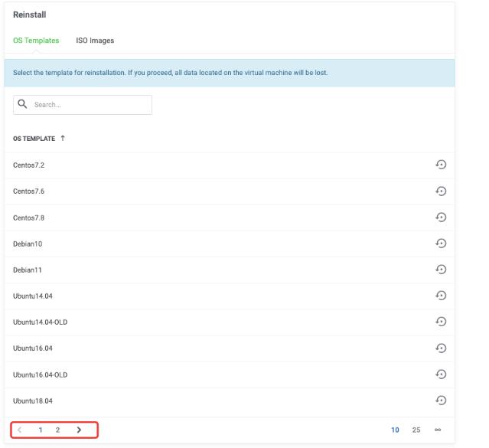This screenshot has height=448, width=489.
Task: Click reinstall icon for Debian11
Action: [x=441, y=269]
